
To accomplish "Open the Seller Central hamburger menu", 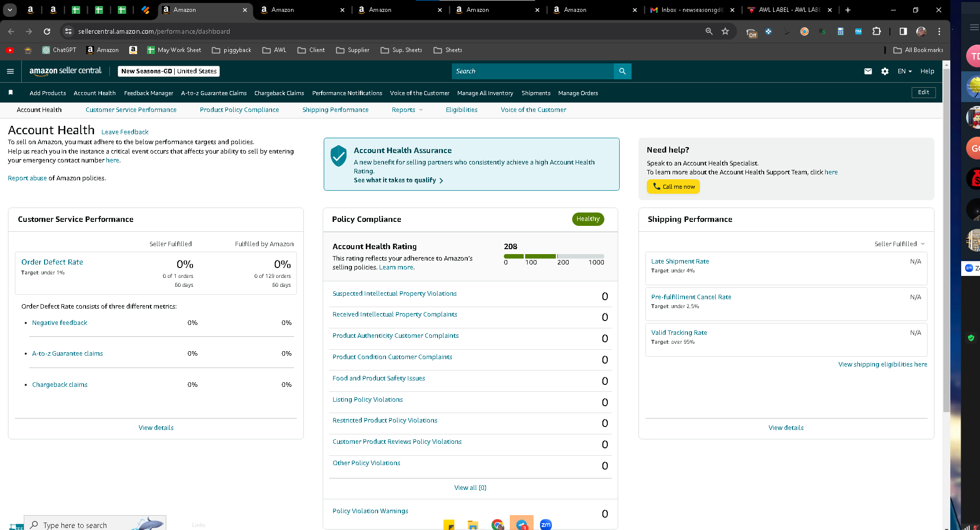I will 10,71.
